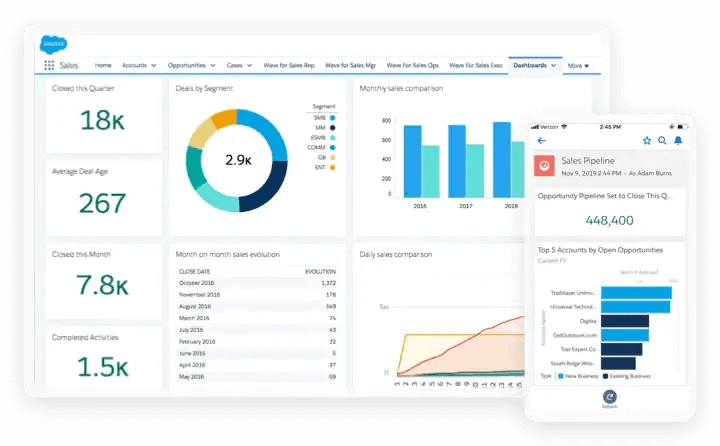This screenshot has height=446, width=720.
Task: Click the Universal Technologies account bar
Action: 635,306
